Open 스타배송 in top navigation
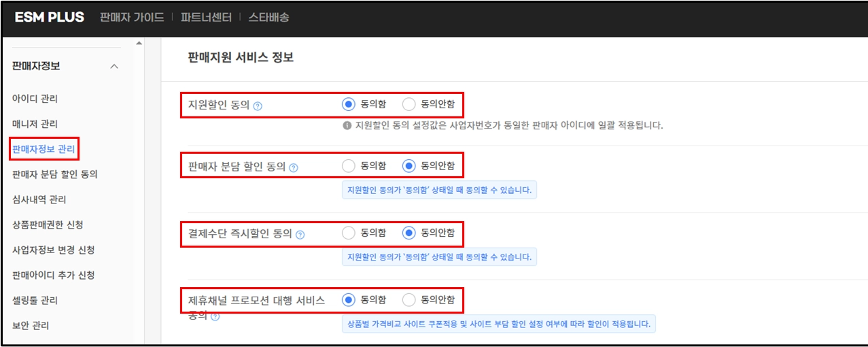 click(x=268, y=18)
